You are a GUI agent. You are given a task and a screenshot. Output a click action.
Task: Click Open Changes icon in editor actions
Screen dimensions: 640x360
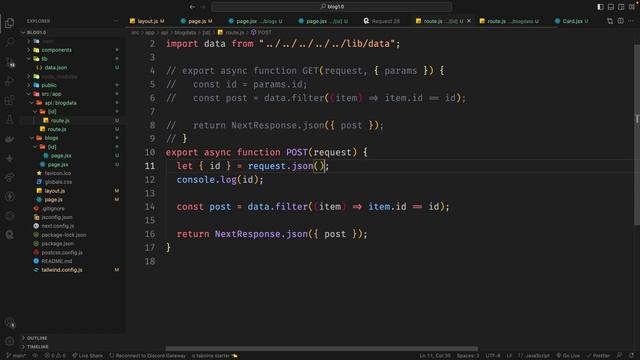[610, 21]
